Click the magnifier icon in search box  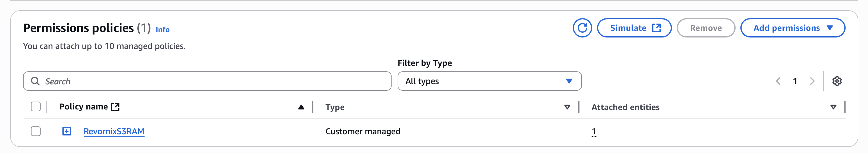pyautogui.click(x=35, y=81)
